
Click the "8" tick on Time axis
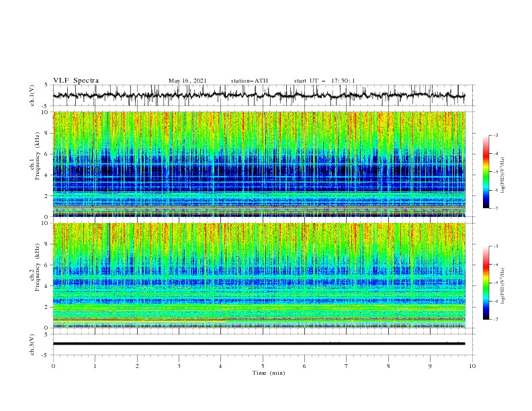pyautogui.click(x=388, y=366)
